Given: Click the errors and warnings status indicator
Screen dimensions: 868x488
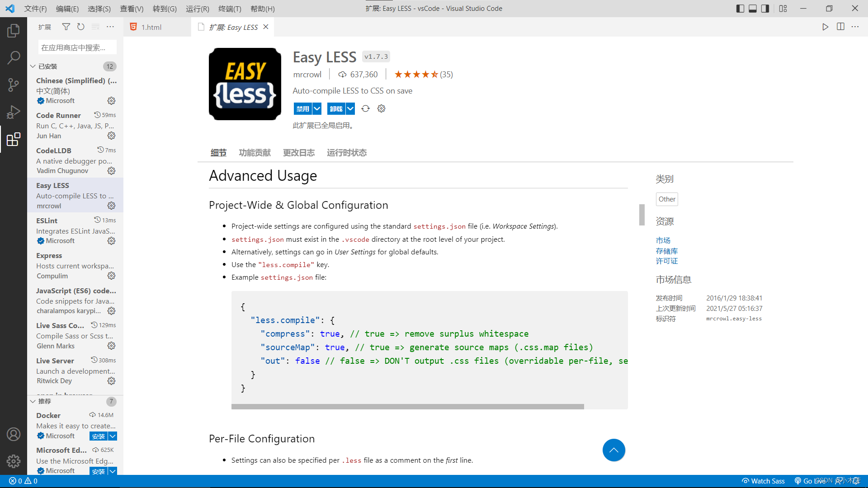Looking at the screenshot, I should click(x=23, y=481).
